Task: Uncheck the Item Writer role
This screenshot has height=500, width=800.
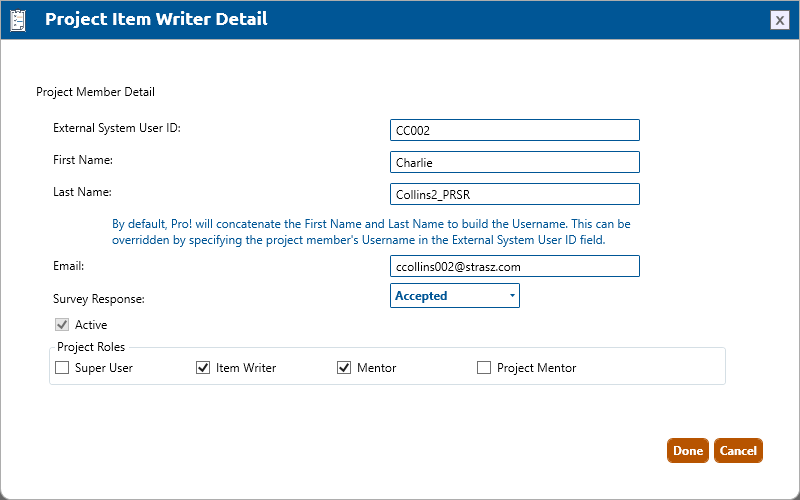Action: tap(203, 368)
